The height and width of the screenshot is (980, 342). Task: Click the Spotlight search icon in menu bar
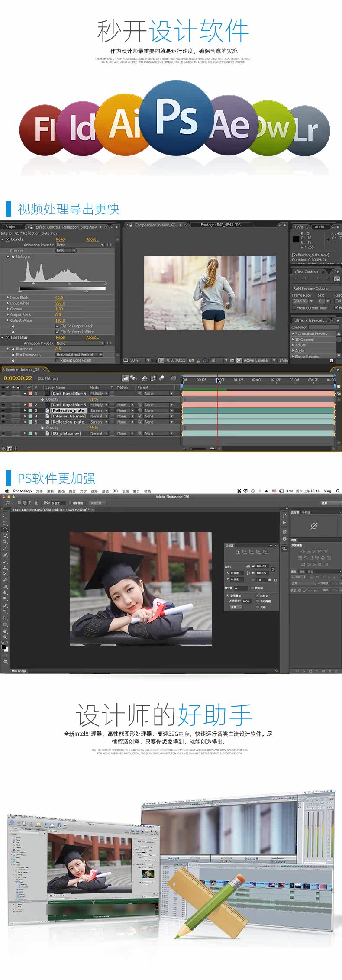pos(338,491)
